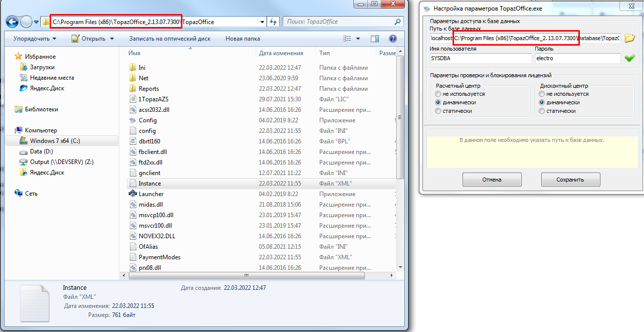Click the Отмена button
This screenshot has width=644, height=332.
click(492, 180)
